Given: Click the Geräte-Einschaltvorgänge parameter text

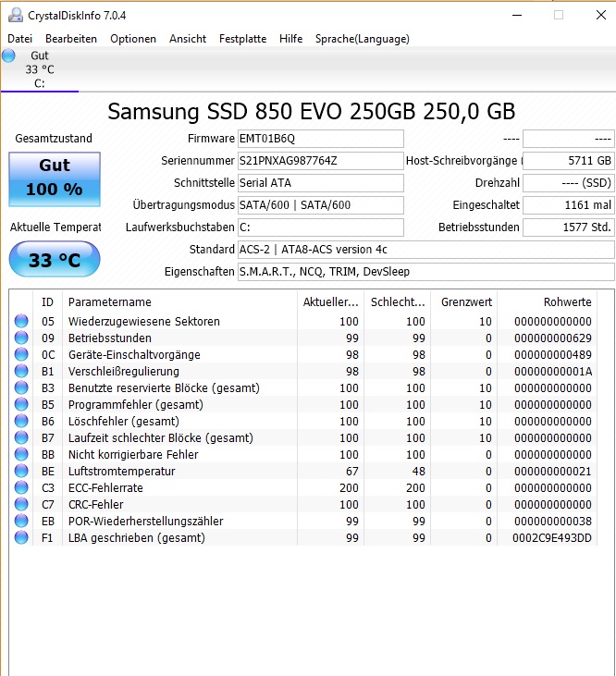Looking at the screenshot, I should click(134, 355).
